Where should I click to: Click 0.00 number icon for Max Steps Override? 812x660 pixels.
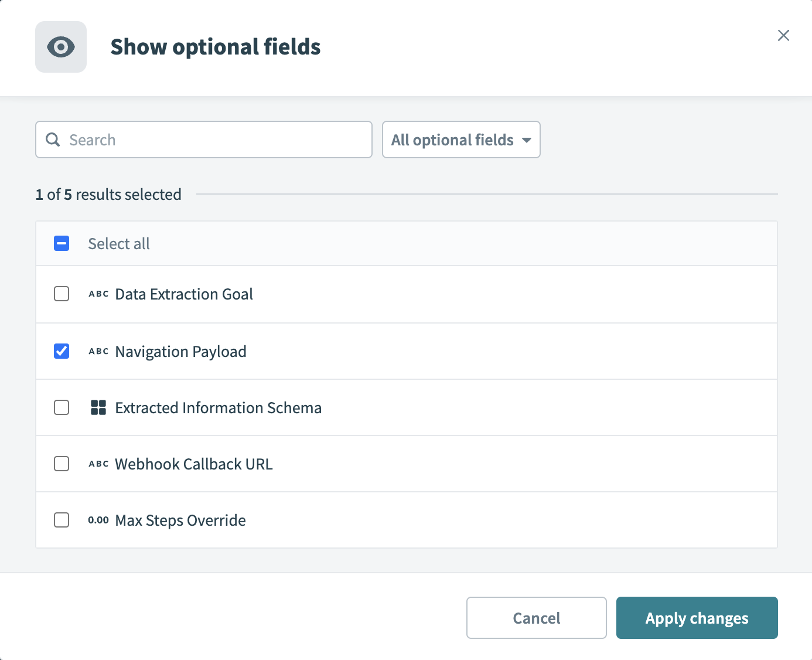[98, 520]
